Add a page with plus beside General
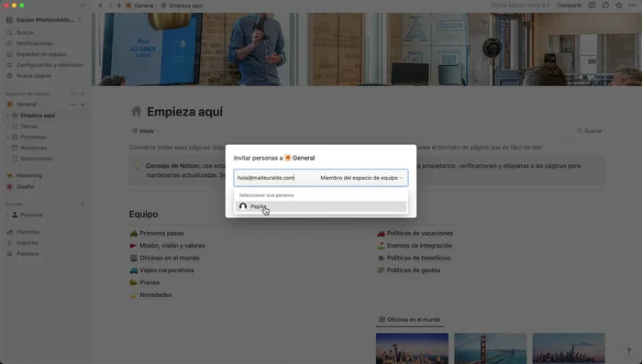This screenshot has width=642, height=364. [83, 105]
